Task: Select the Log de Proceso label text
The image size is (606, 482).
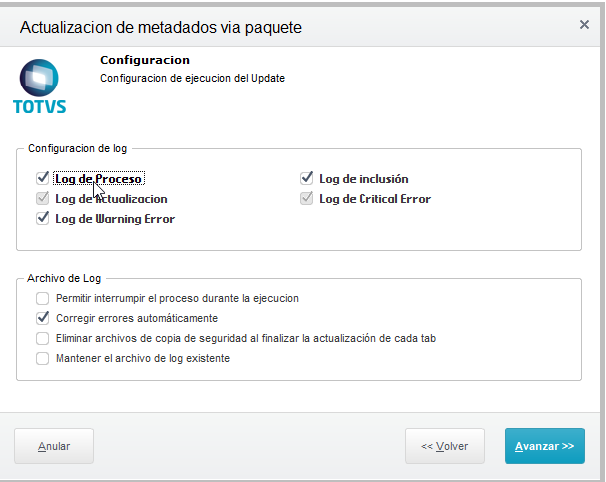Action: point(99,179)
